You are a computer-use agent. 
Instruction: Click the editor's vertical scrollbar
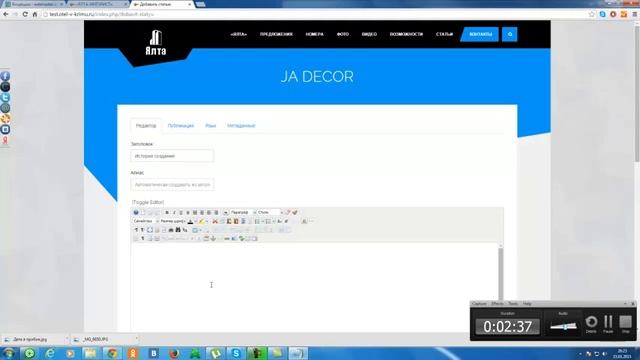tap(500, 273)
